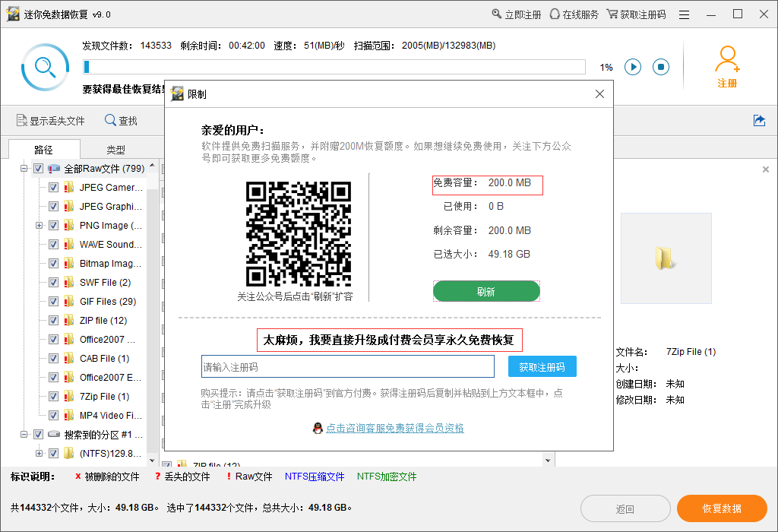Uncheck the GIF Files (29) checkbox
The image size is (778, 532).
pyautogui.click(x=54, y=302)
